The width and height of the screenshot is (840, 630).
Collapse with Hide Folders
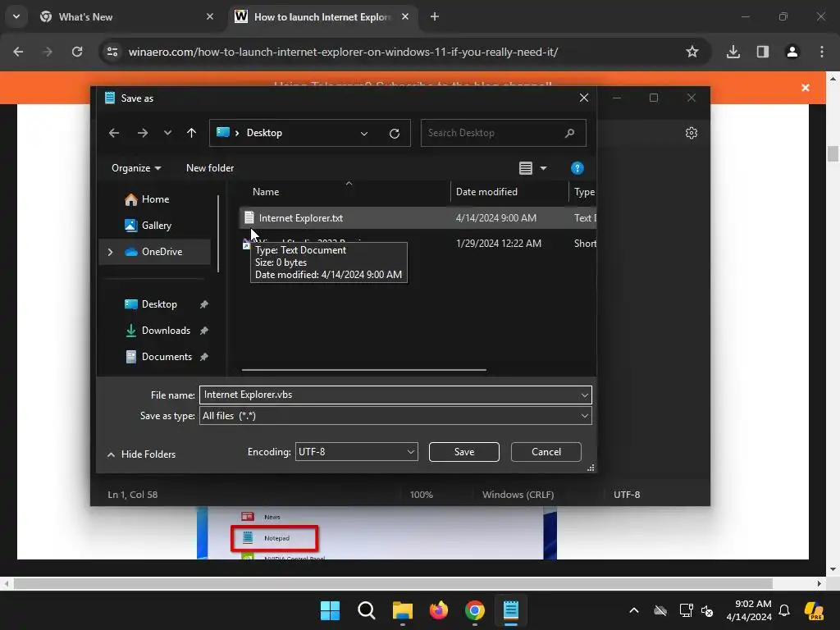141,454
